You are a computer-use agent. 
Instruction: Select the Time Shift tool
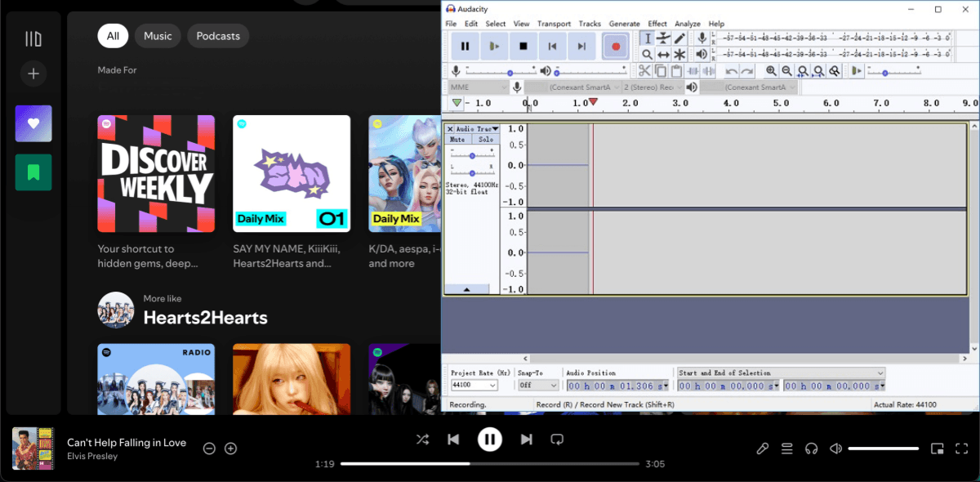(x=663, y=54)
